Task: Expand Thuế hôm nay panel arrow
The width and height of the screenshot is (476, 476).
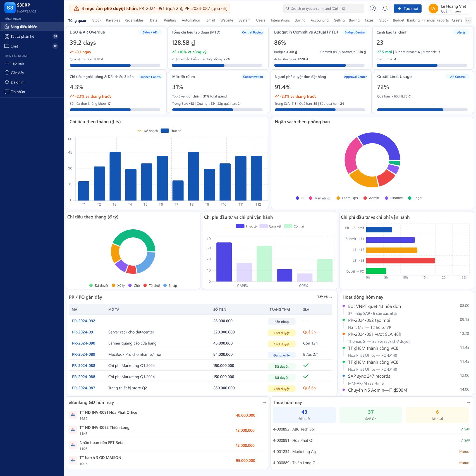Action: pos(468,403)
